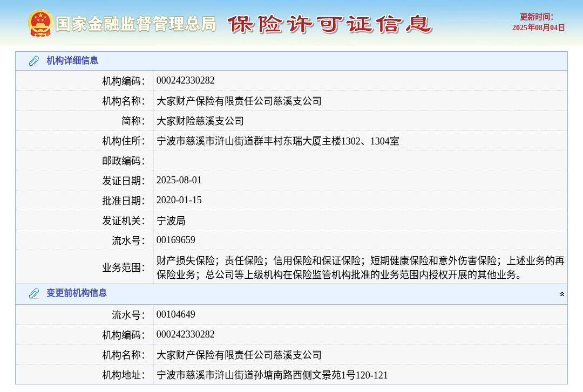This screenshot has width=583, height=392.
Task: Click the 流水号 label in 变更前机构信息
Action: [x=128, y=315]
